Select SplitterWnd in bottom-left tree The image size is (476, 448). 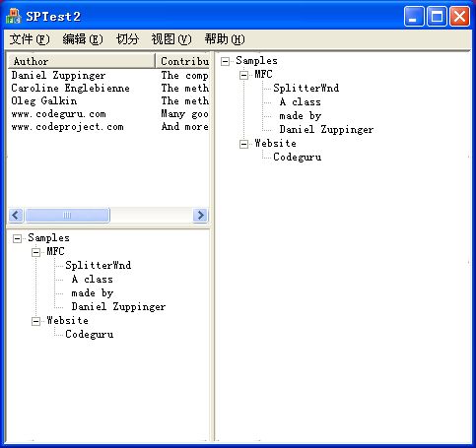point(99,266)
